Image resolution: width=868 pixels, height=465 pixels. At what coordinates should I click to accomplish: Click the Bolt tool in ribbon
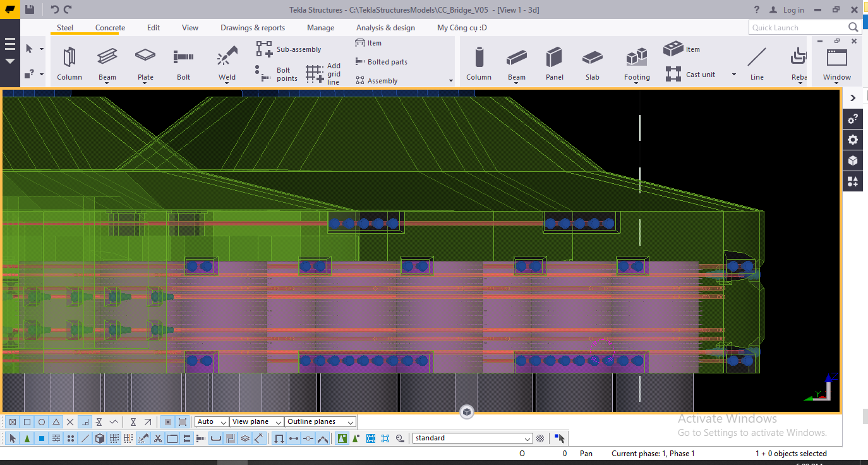183,58
